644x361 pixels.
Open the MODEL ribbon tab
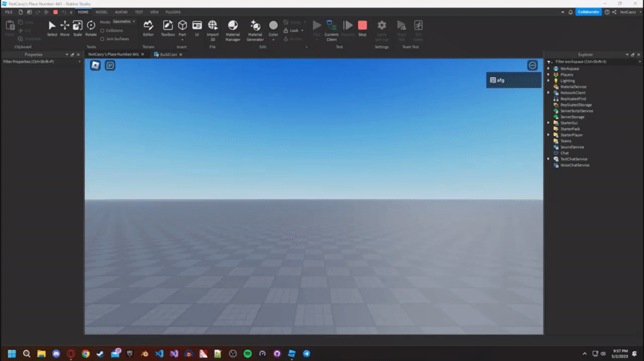[102, 12]
